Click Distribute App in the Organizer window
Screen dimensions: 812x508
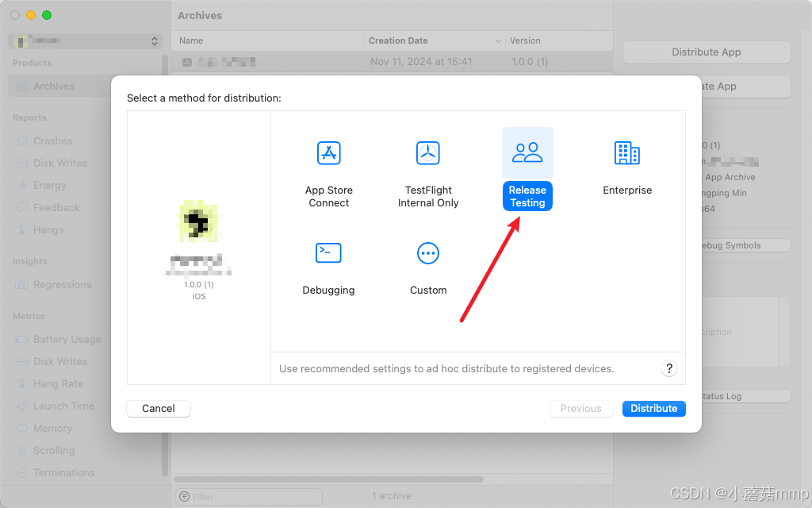[x=707, y=52]
